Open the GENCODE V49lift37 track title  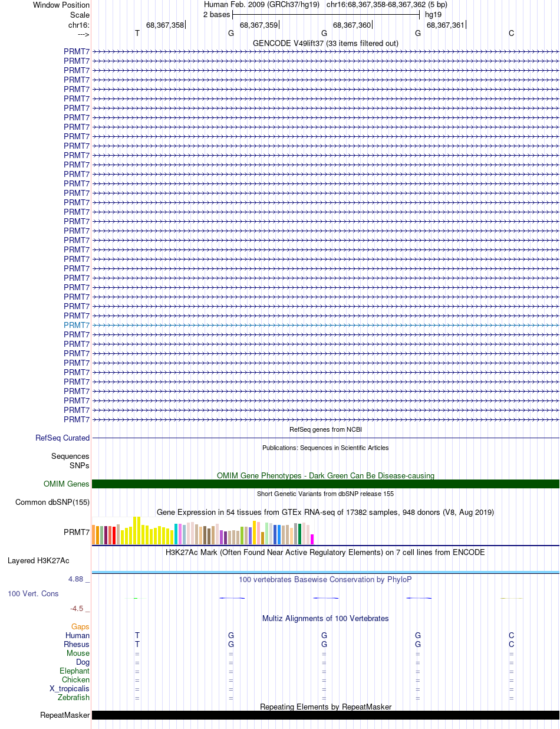(325, 43)
